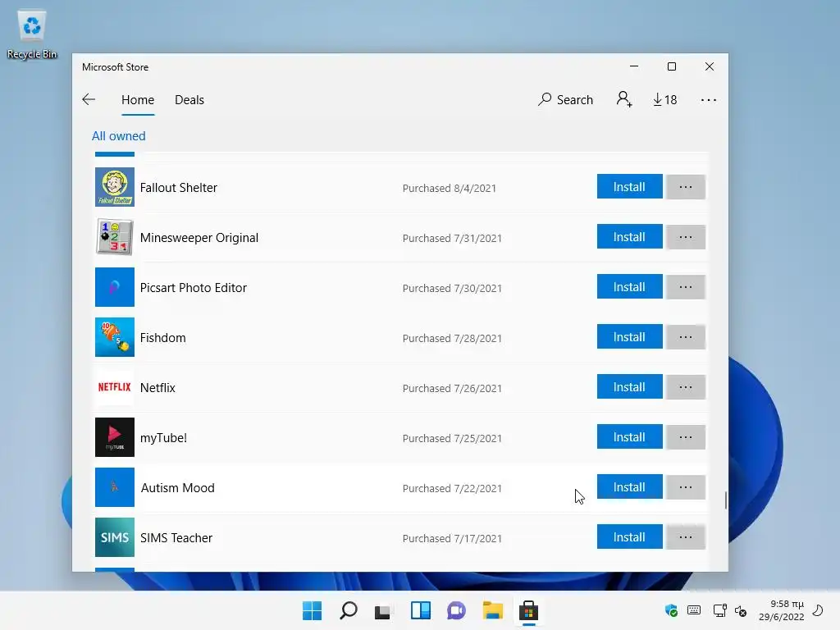Open Task View on the taskbar

tap(384, 610)
